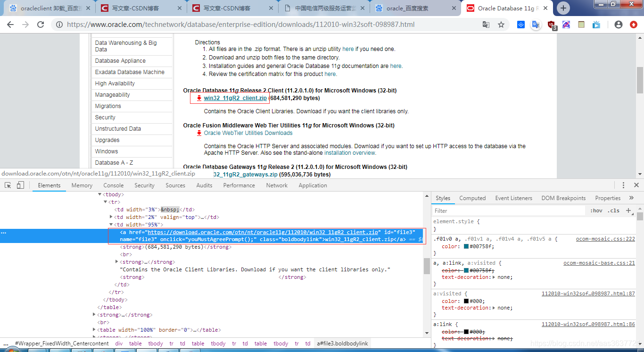
Task: Click the browser address bar URL
Action: pyautogui.click(x=240, y=25)
